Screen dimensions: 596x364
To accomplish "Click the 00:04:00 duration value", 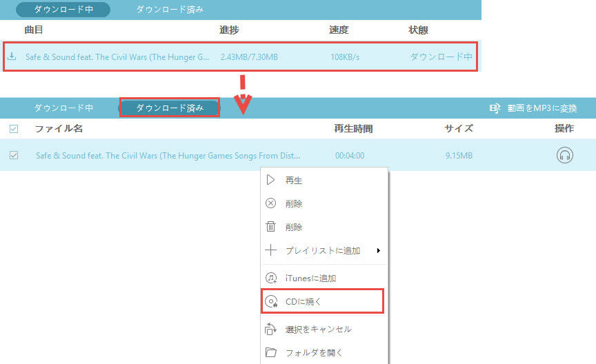I will pos(350,155).
